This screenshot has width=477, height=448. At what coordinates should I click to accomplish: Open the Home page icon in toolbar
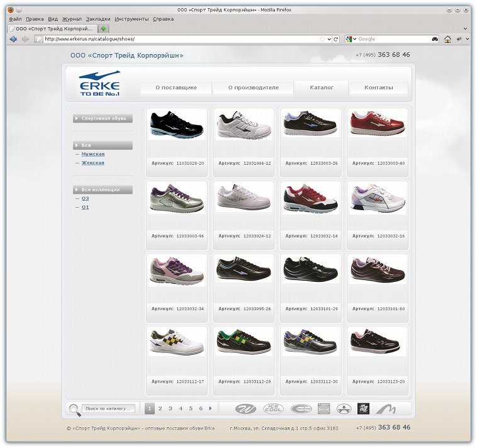447,39
